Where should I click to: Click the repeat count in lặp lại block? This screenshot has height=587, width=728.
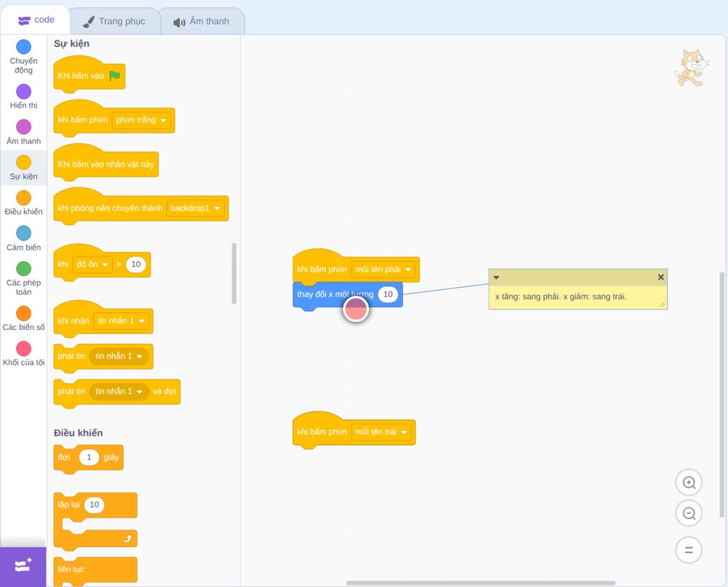point(94,505)
